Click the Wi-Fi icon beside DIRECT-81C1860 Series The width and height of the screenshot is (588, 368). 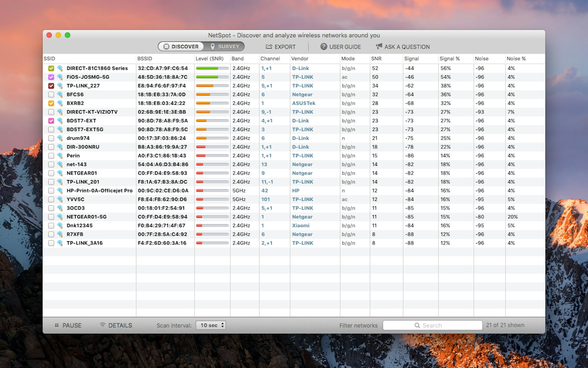(59, 68)
